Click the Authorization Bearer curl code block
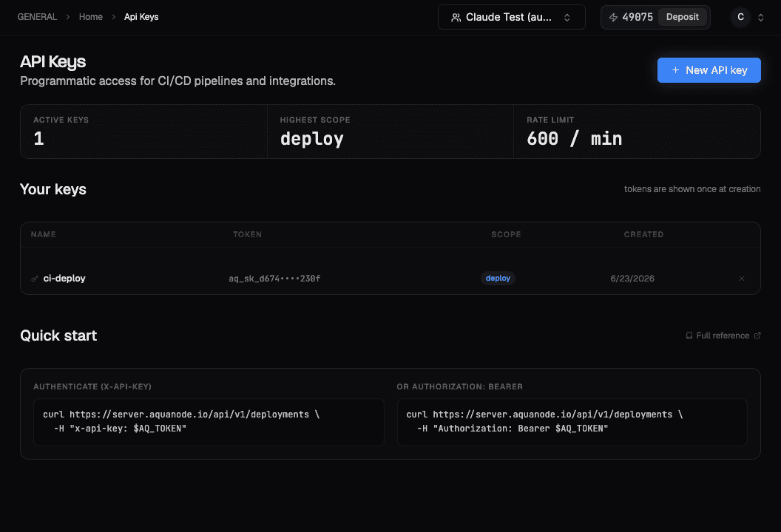The width and height of the screenshot is (781, 532). pyautogui.click(x=572, y=422)
